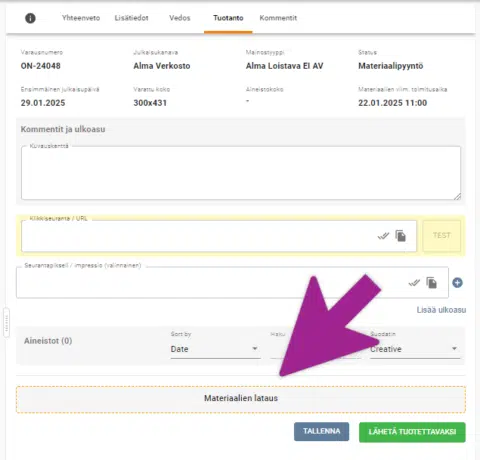This screenshot has width=480, height=460.
Task: Click the info icon beside Yhteenveto
Action: click(30, 18)
